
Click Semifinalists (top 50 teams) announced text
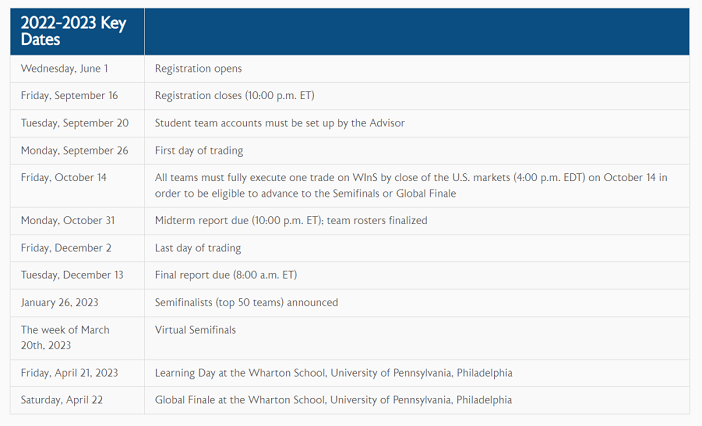coord(247,302)
